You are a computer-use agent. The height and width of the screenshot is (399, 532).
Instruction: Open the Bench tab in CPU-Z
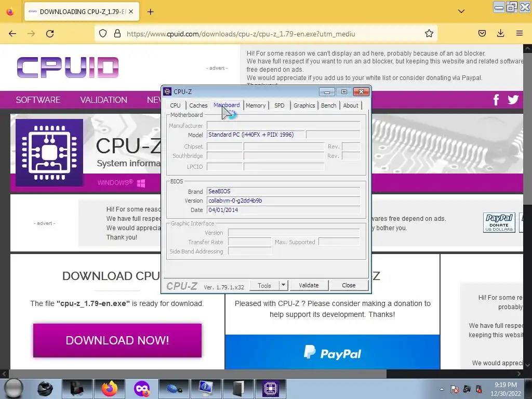coord(328,105)
